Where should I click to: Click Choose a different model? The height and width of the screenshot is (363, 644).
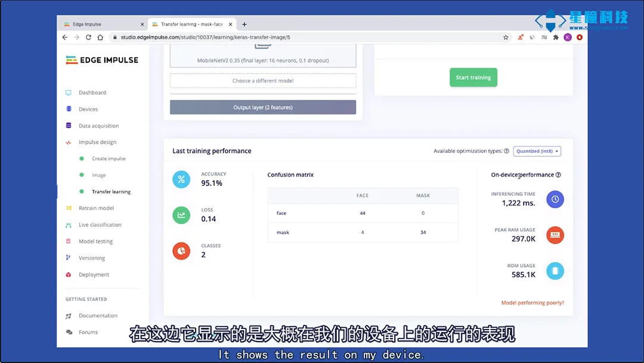(x=263, y=81)
